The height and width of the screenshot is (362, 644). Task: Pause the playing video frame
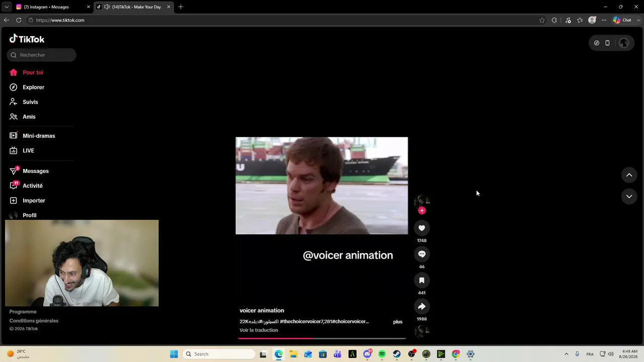click(321, 186)
